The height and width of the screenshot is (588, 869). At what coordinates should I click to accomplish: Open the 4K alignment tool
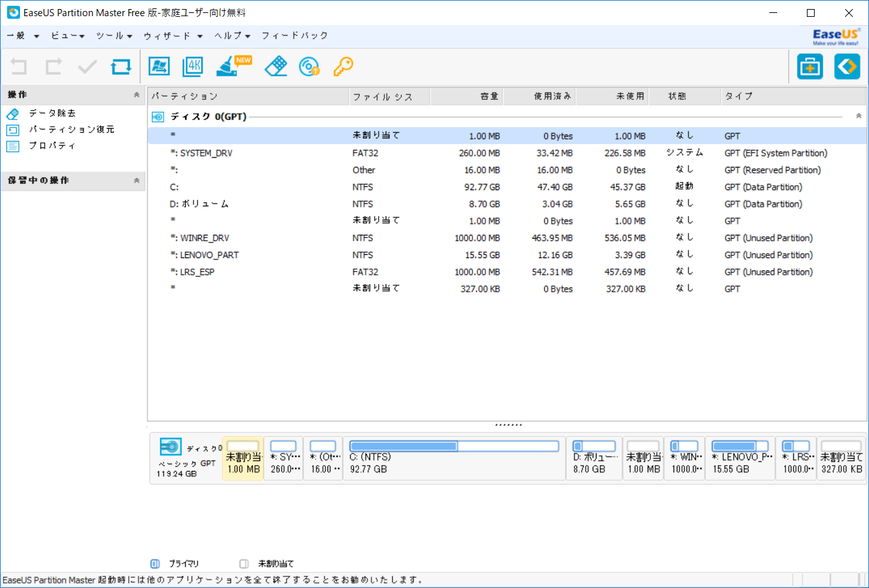192,66
